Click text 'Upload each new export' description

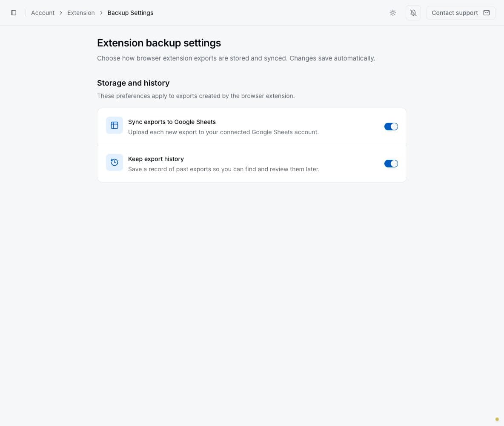[223, 132]
